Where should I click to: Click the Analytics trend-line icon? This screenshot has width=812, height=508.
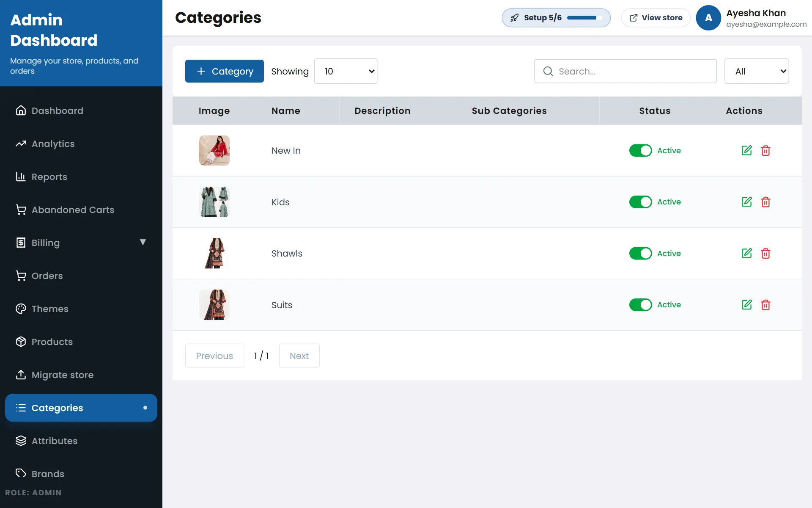(21, 144)
